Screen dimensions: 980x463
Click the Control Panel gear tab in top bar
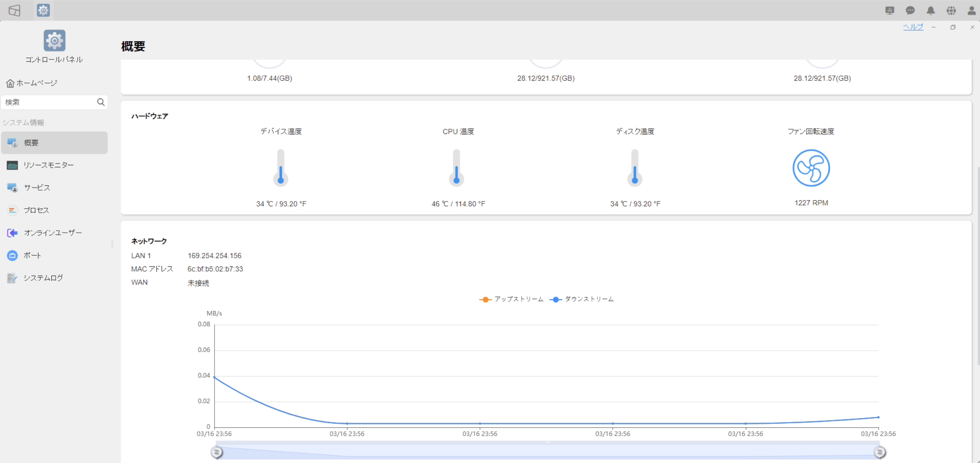point(43,10)
